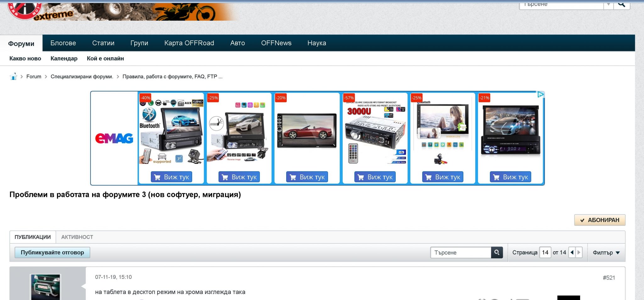Switch to the АКТИВНОСТ tab
This screenshot has height=300, width=644.
click(x=77, y=237)
